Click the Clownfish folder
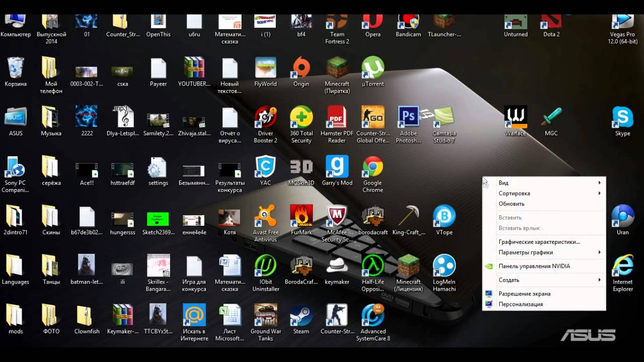The height and width of the screenshot is (362, 644). [87, 319]
